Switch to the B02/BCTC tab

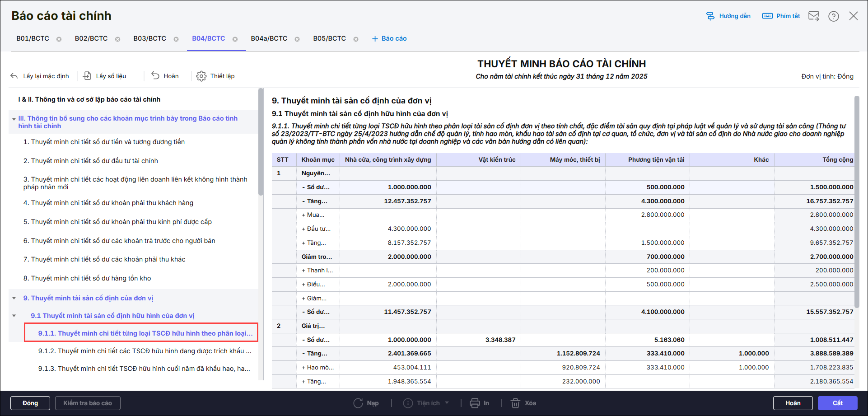[x=91, y=38]
